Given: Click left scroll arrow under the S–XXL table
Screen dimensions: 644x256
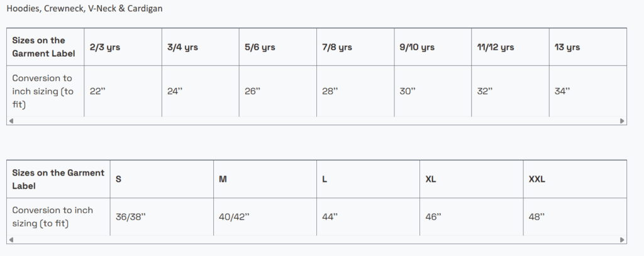Looking at the screenshot, I should click(x=11, y=240).
